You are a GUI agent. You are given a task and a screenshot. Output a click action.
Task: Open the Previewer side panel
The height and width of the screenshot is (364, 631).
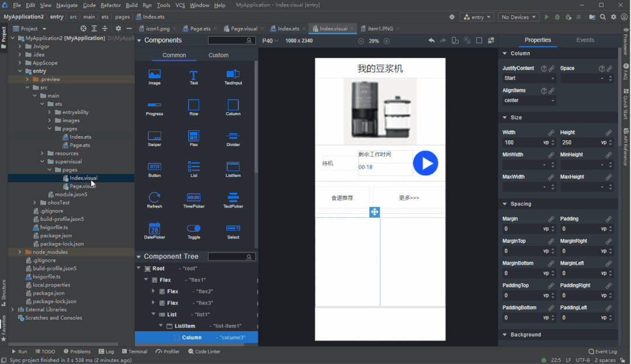click(626, 41)
